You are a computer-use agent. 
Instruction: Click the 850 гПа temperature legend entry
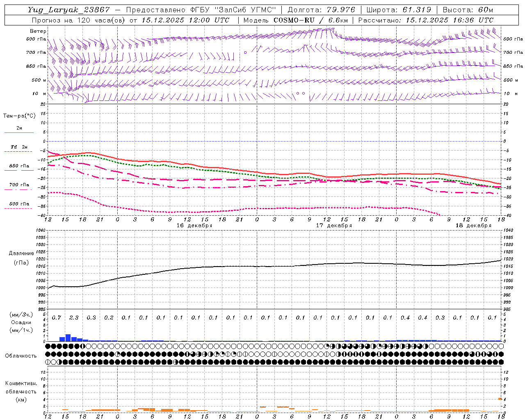pyautogui.click(x=19, y=166)
